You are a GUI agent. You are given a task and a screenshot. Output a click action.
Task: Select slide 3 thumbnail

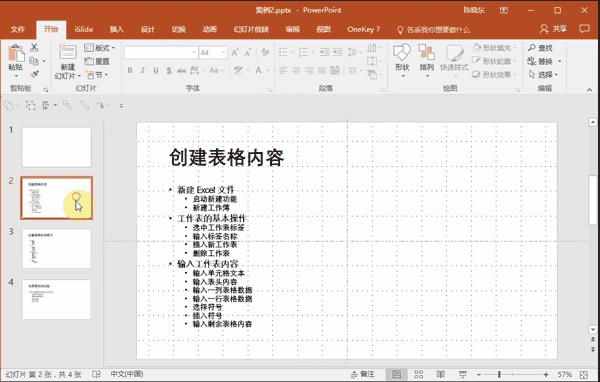(57, 248)
